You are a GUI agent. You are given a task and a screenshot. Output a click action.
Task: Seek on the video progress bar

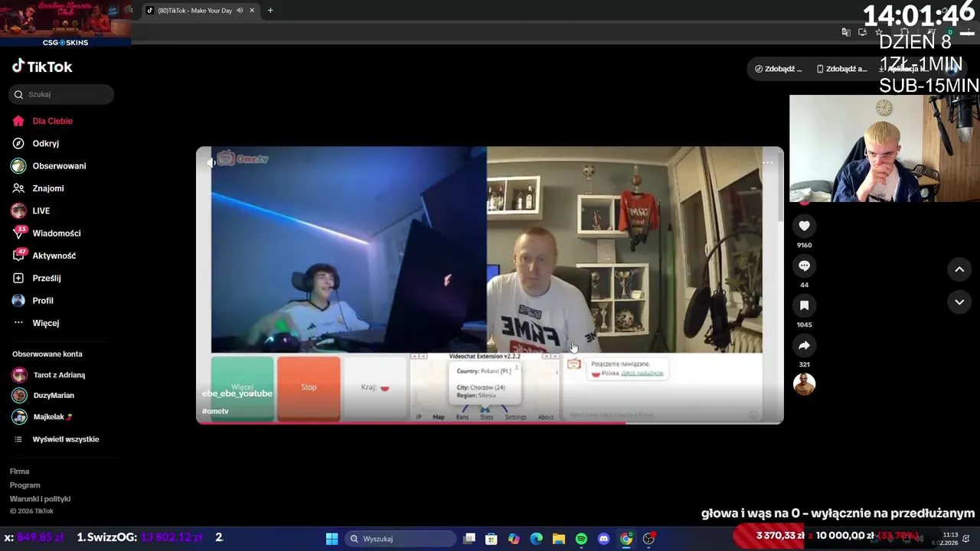click(x=490, y=422)
